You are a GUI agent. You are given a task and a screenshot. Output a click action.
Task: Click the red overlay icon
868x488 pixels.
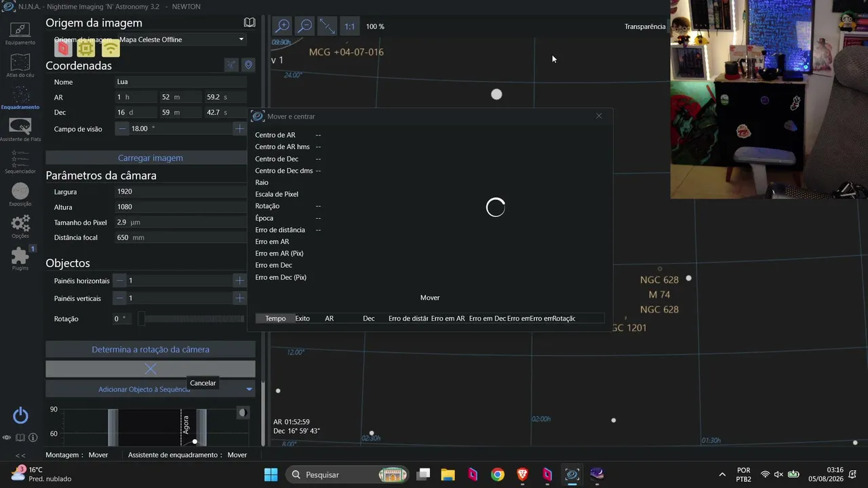tap(63, 48)
